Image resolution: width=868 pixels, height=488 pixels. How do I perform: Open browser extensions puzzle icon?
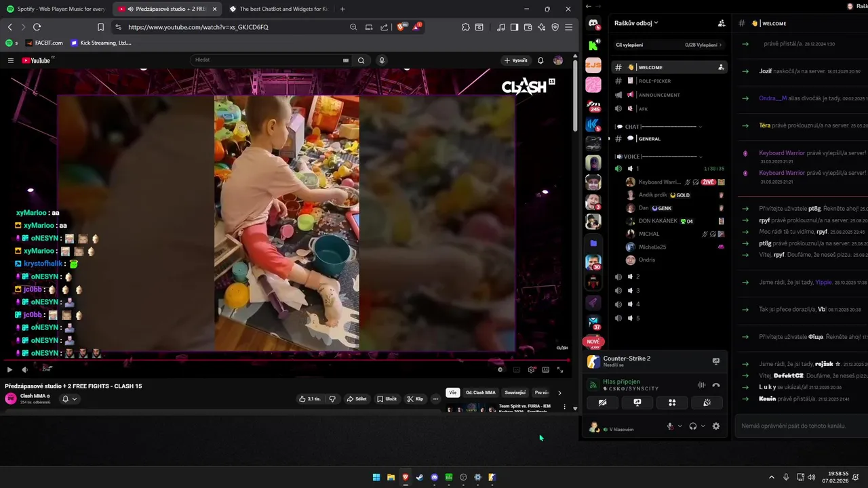pos(465,27)
